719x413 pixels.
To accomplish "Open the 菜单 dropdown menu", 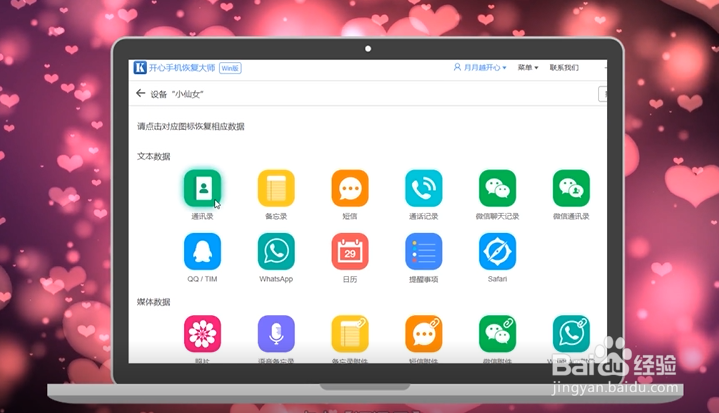I will (x=528, y=67).
